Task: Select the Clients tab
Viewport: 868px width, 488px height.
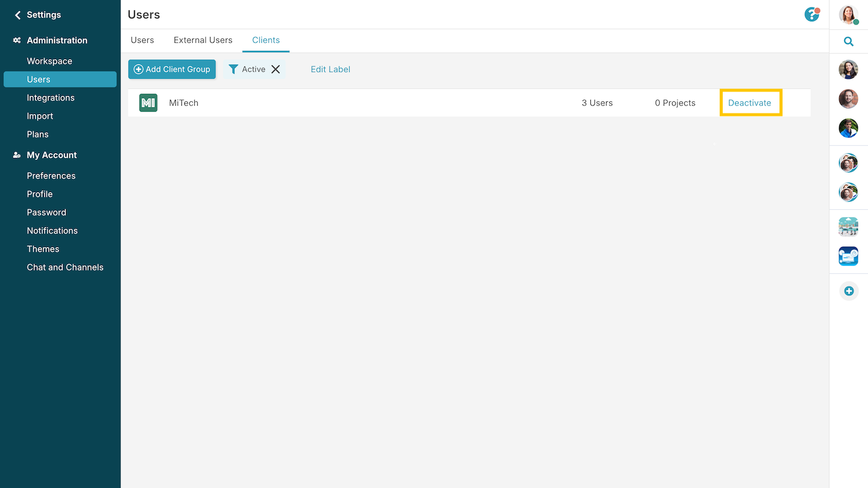Action: pyautogui.click(x=266, y=40)
